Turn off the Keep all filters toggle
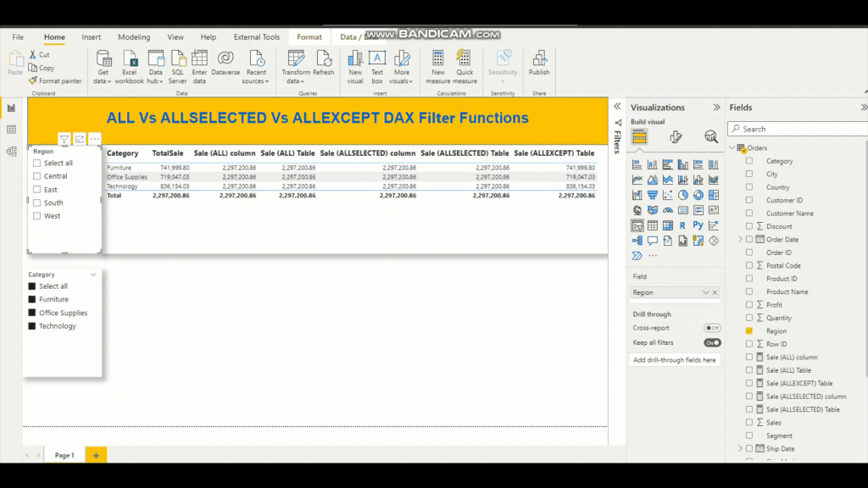Image resolution: width=868 pixels, height=488 pixels. coord(711,341)
